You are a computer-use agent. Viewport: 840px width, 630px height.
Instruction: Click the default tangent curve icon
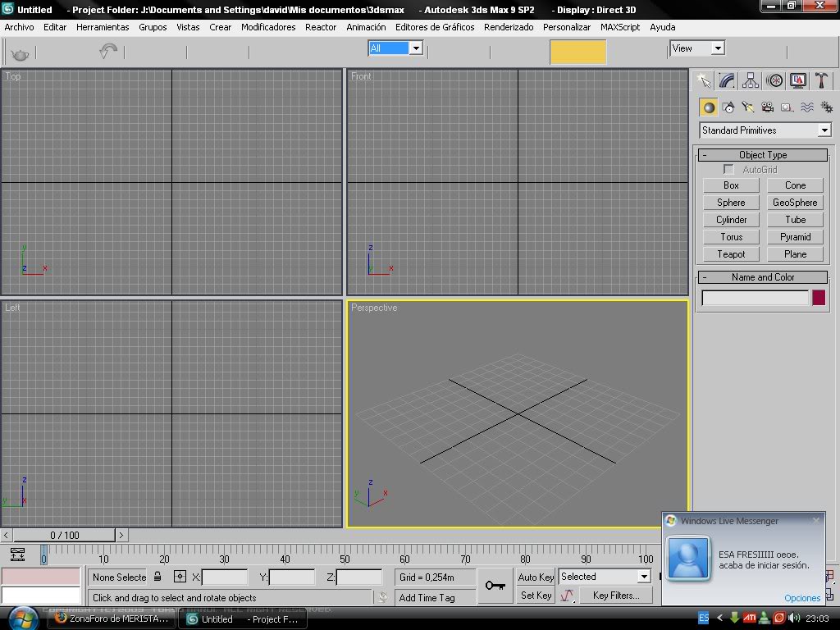pos(567,596)
